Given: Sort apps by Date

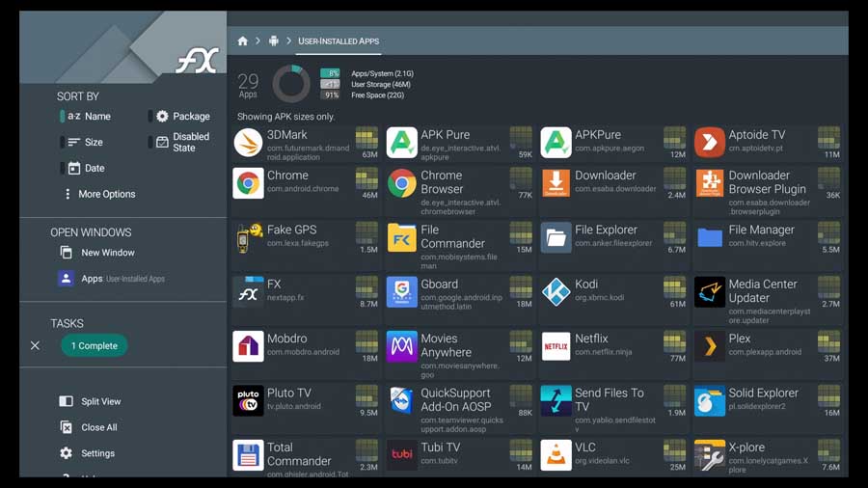Looking at the screenshot, I should [85, 168].
